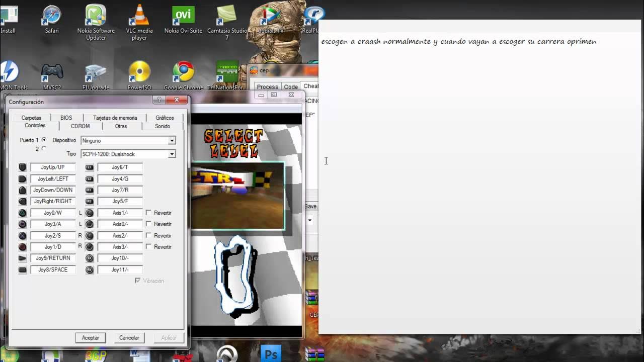Enable Revertir for Axis1/-
This screenshot has height=362, width=644.
tap(148, 213)
